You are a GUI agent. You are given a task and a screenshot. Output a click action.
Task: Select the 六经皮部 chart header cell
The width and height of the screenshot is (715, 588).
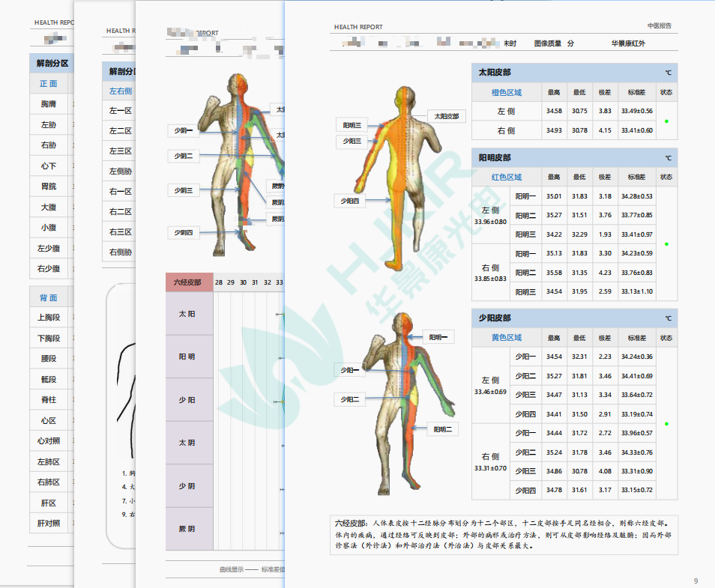[188, 282]
